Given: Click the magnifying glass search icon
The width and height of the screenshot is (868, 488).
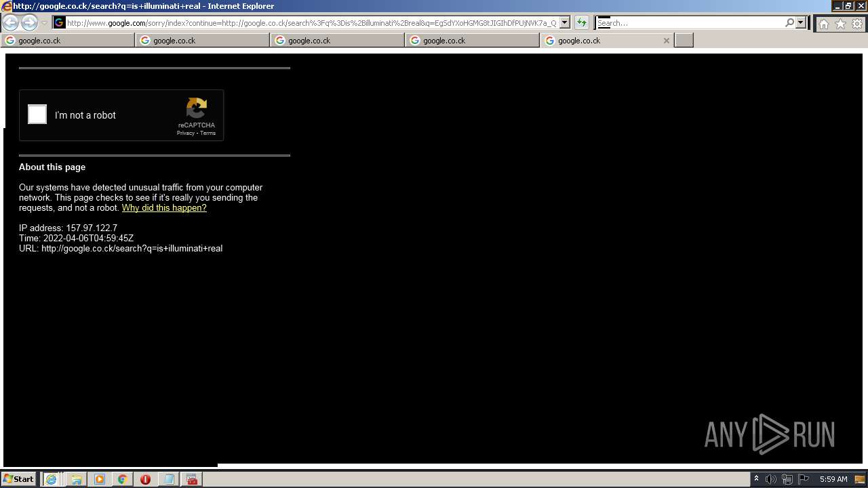Looking at the screenshot, I should pyautogui.click(x=789, y=23).
